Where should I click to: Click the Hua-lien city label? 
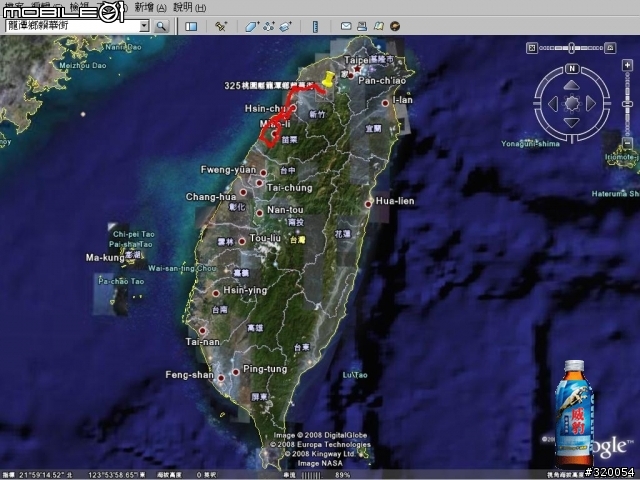click(x=395, y=201)
